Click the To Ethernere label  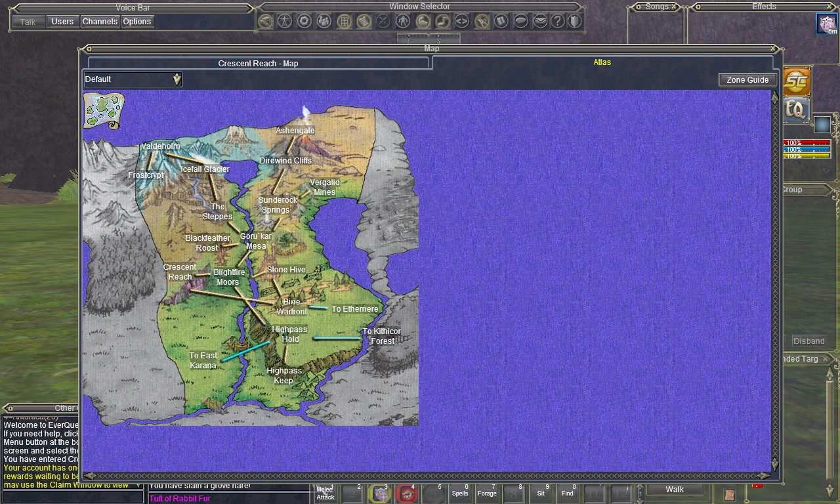[355, 309]
